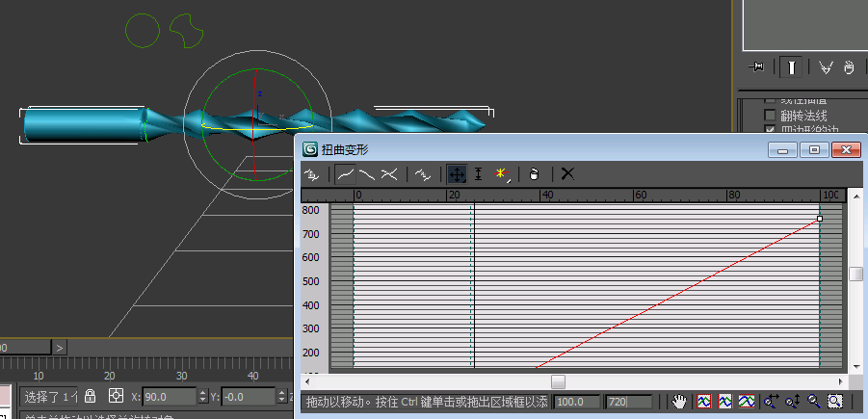Click Delete Control Point bucket icon
Viewport: 868px width, 419px height.
point(534,174)
